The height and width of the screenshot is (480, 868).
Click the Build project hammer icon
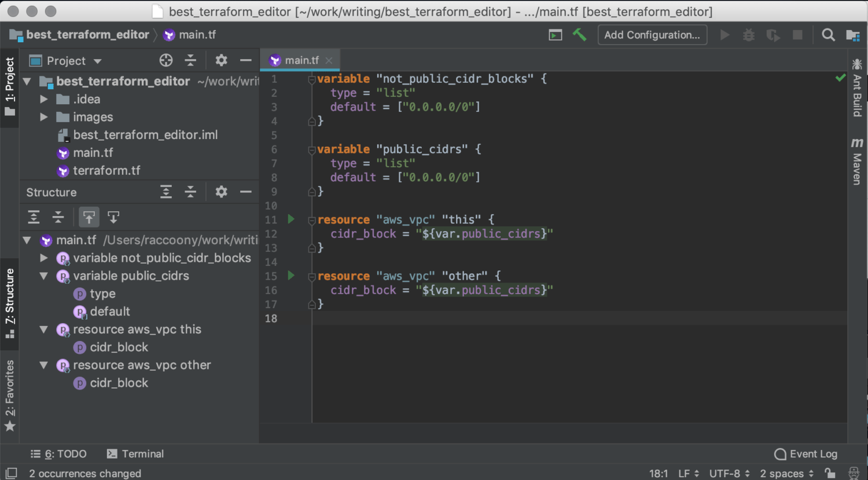click(579, 35)
